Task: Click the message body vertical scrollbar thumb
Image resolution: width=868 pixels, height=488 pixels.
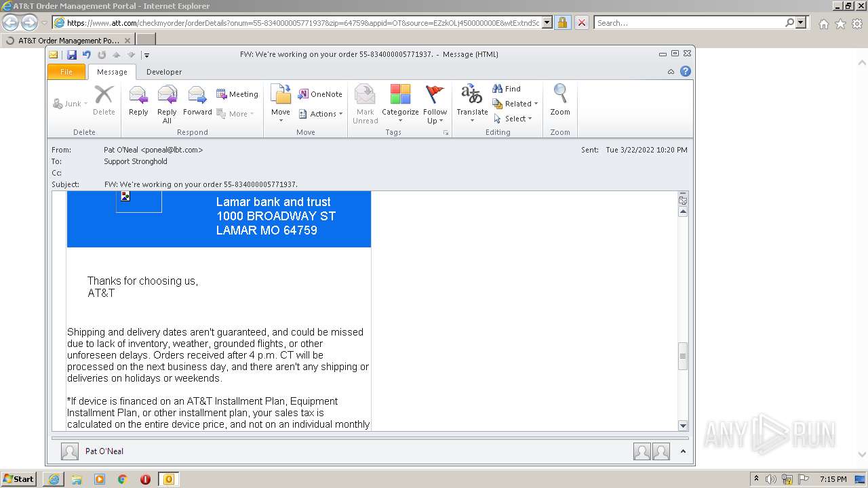Action: tap(683, 356)
